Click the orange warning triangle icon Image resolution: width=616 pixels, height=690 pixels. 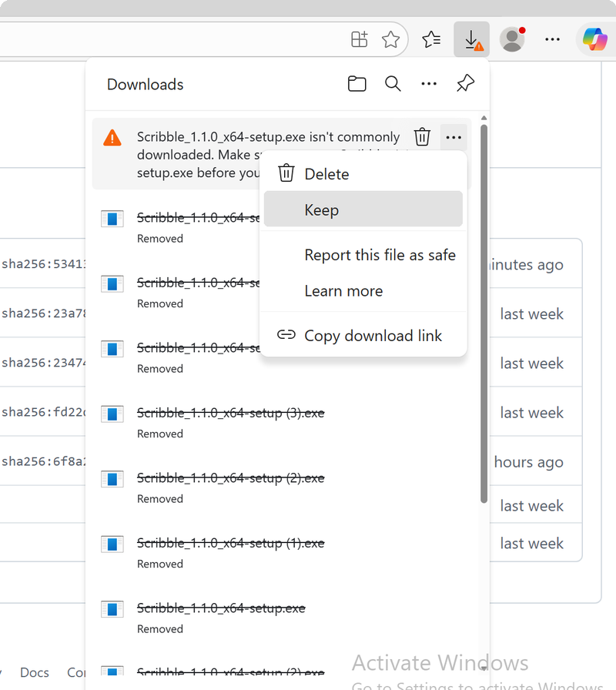(x=112, y=138)
